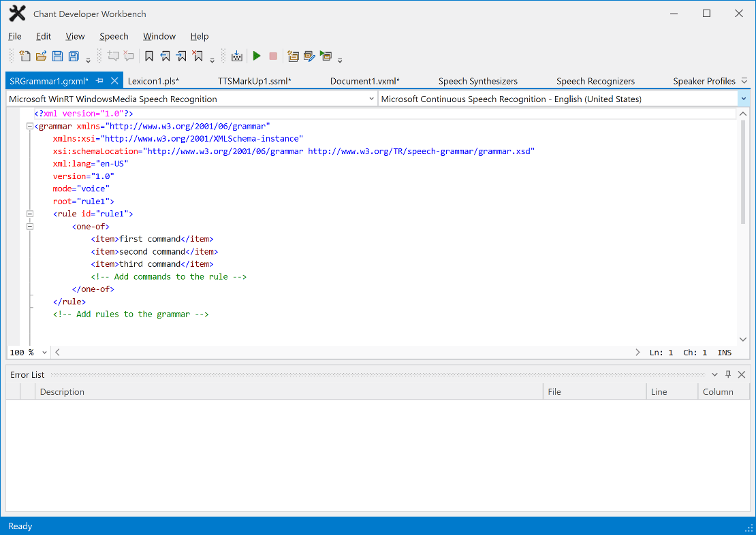Click the Open file folder icon

coord(41,56)
